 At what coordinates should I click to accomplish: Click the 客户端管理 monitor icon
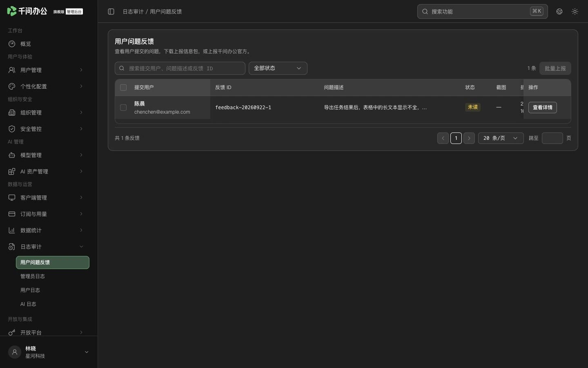(x=12, y=197)
